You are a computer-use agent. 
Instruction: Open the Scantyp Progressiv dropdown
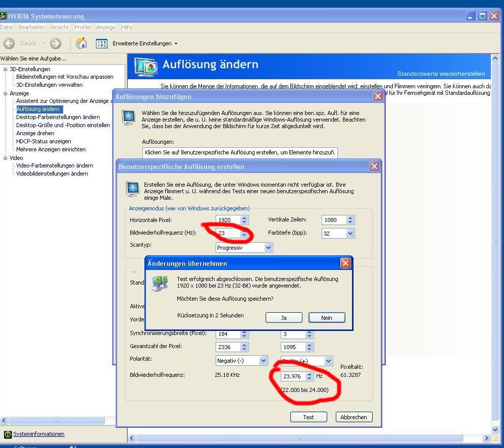[268, 247]
